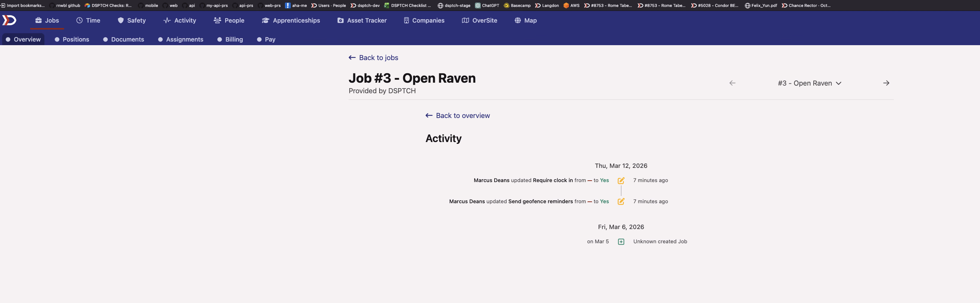Open the Map section
Screen dimensions: 980x303
(525, 20)
